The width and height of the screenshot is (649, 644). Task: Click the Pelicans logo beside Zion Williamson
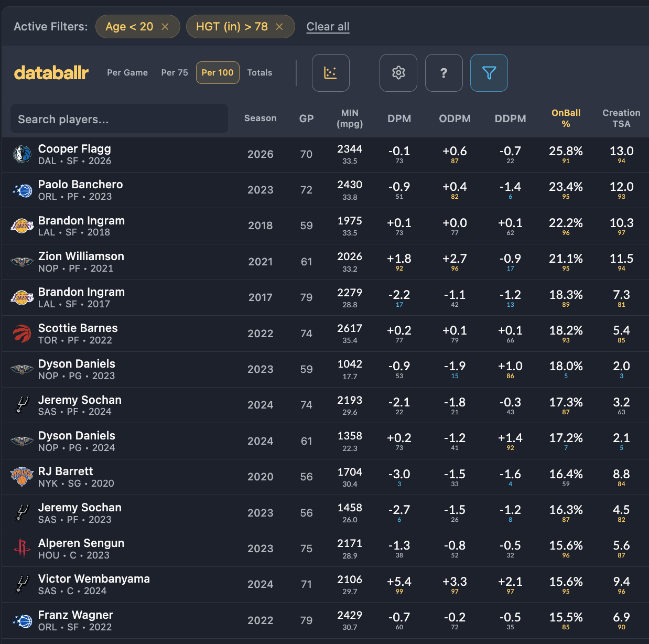coord(22,262)
